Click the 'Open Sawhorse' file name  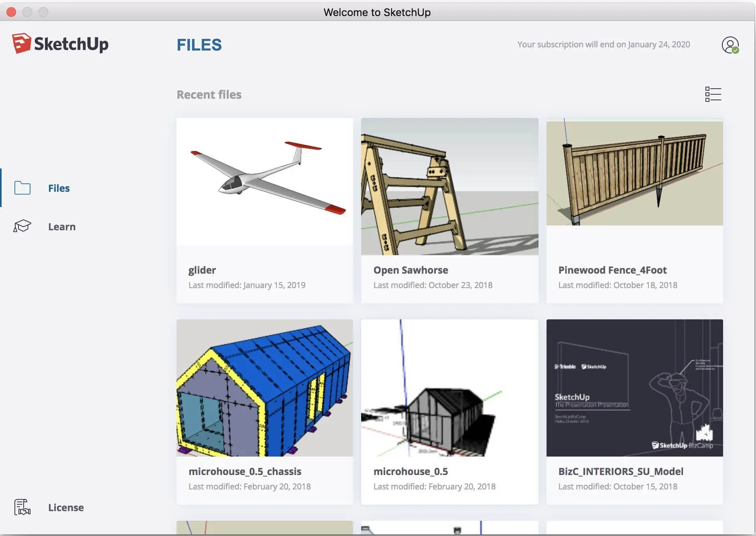(411, 270)
